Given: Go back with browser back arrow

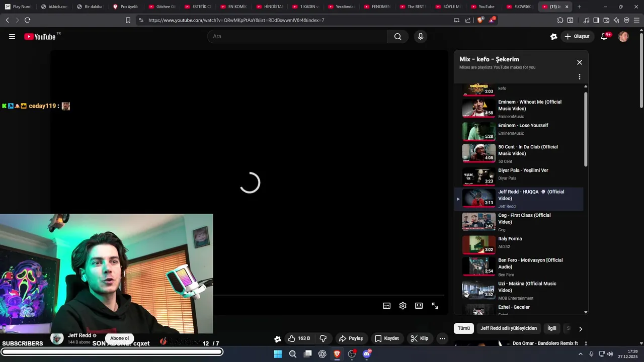Looking at the screenshot, I should [7, 20].
